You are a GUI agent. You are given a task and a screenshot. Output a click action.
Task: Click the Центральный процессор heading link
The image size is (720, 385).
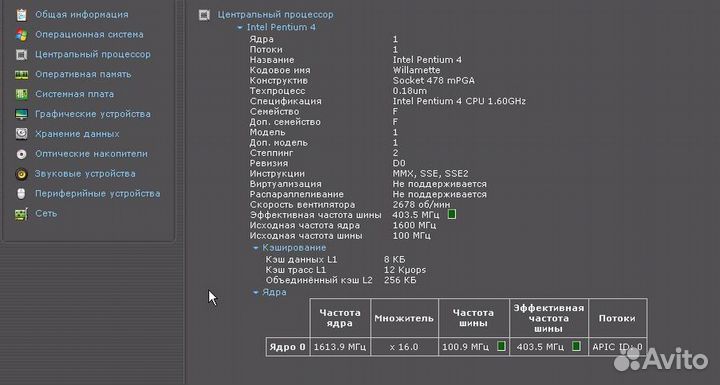point(276,15)
